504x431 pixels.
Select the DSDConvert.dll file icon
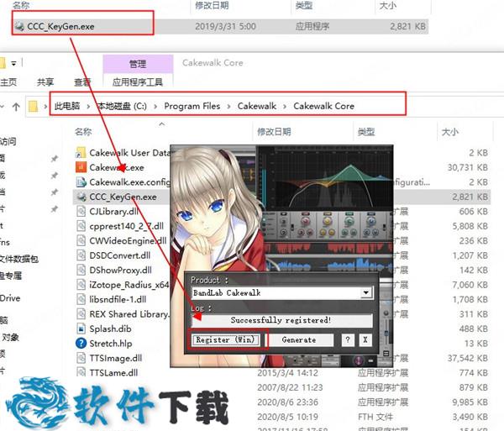pyautogui.click(x=81, y=255)
